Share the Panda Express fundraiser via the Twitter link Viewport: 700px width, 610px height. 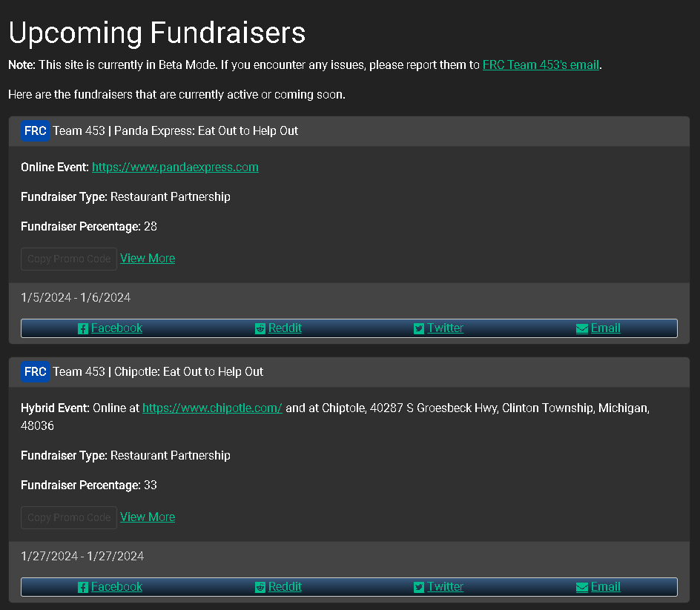tap(445, 328)
